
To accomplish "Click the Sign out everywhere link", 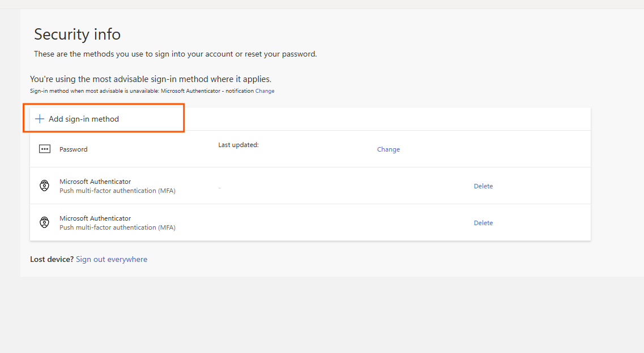I will [112, 259].
